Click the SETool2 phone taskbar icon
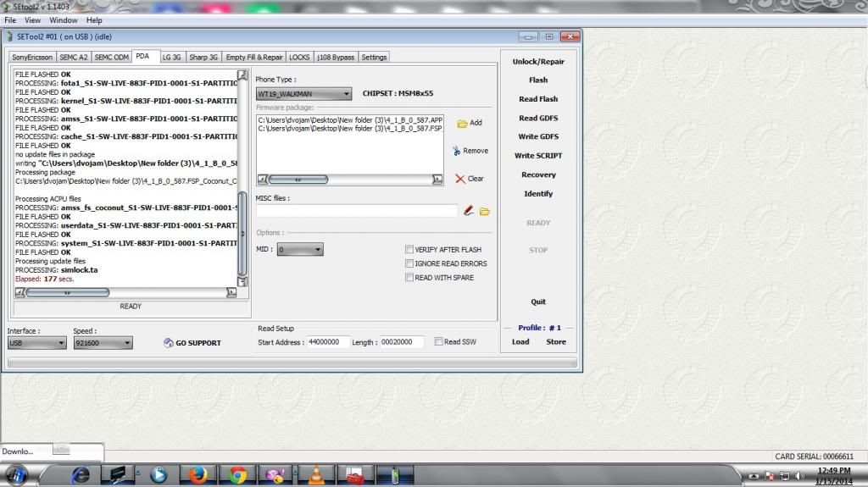 coord(395,475)
